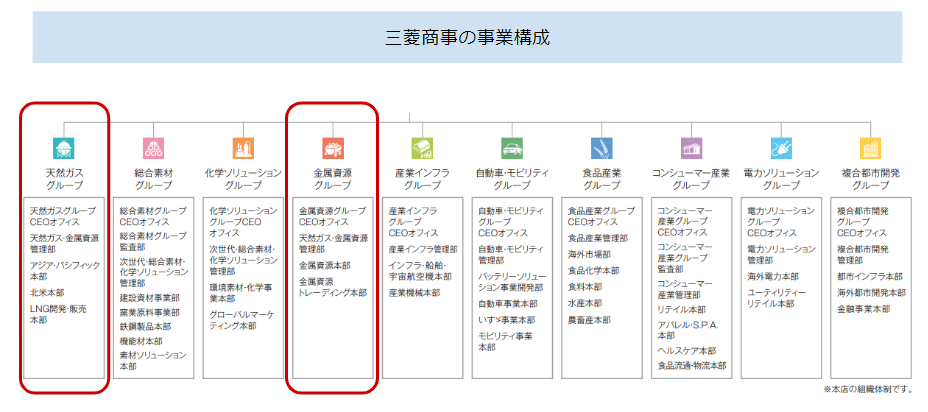Select 素材ソリューション本部 entry

pyautogui.click(x=153, y=360)
